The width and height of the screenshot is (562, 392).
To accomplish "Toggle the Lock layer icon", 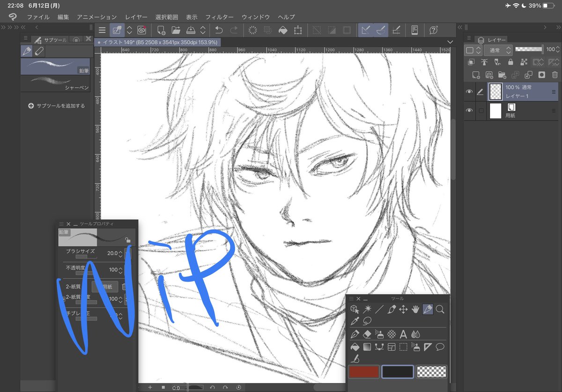I will click(510, 62).
